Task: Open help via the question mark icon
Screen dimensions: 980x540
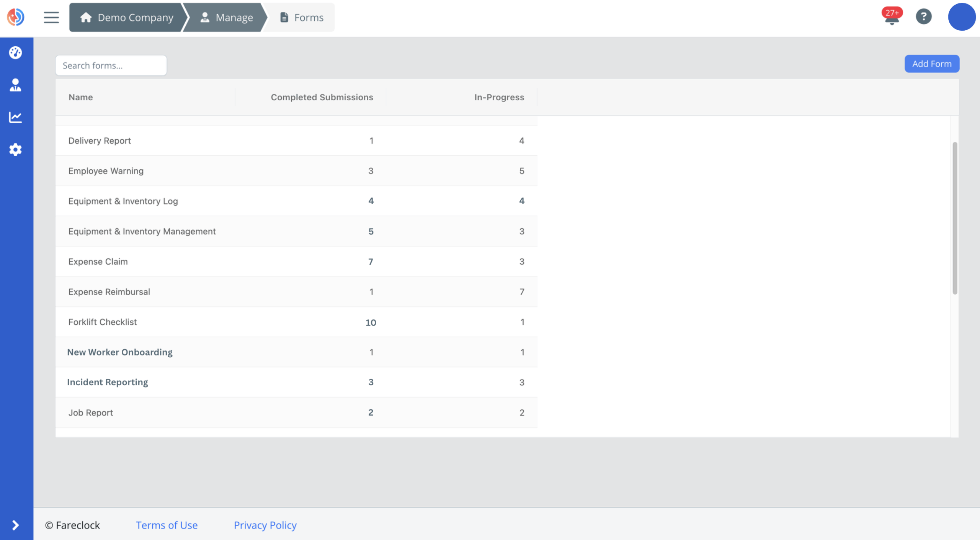Action: pos(923,17)
